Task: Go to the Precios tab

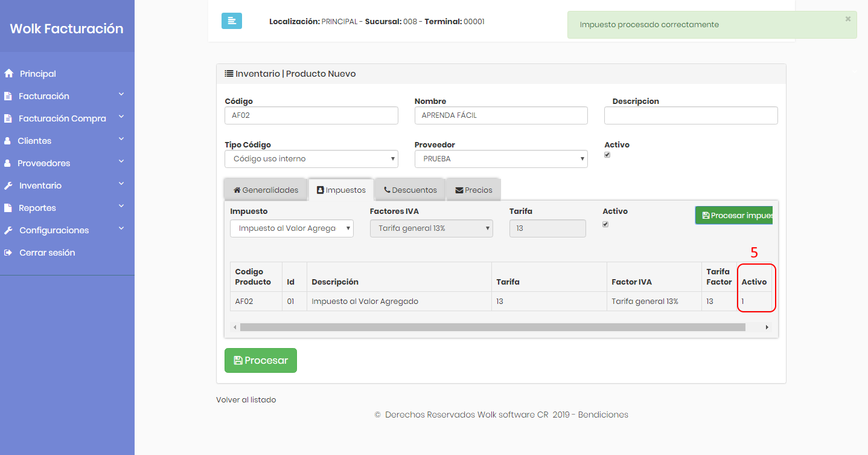Action: coord(474,190)
